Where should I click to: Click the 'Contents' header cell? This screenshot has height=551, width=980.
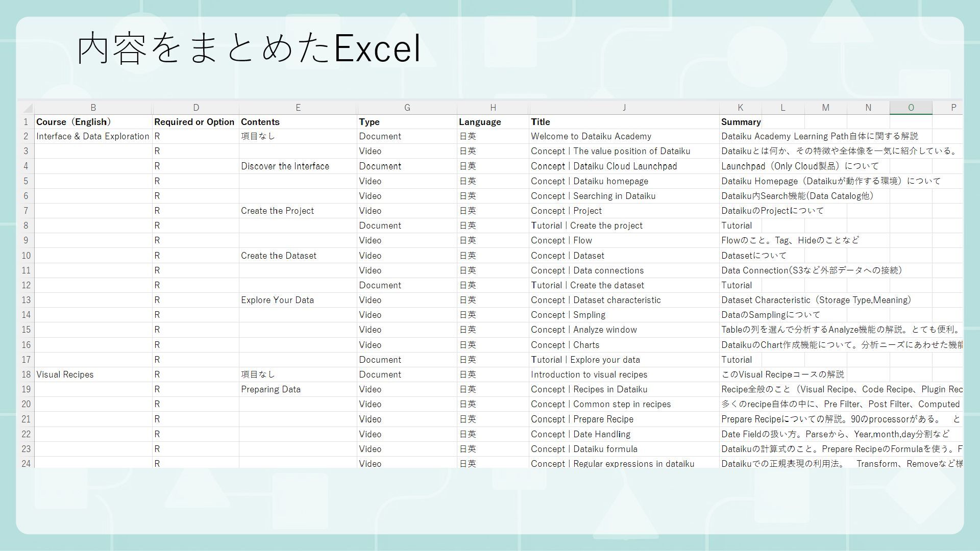point(298,122)
